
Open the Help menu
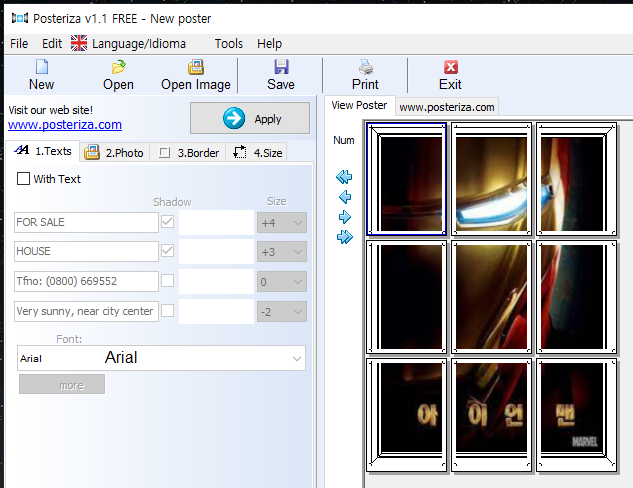click(269, 44)
